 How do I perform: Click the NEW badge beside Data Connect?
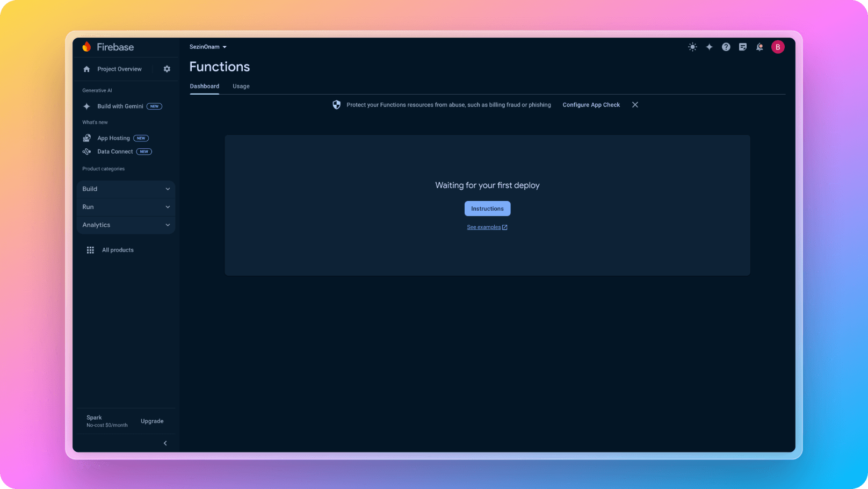(144, 152)
